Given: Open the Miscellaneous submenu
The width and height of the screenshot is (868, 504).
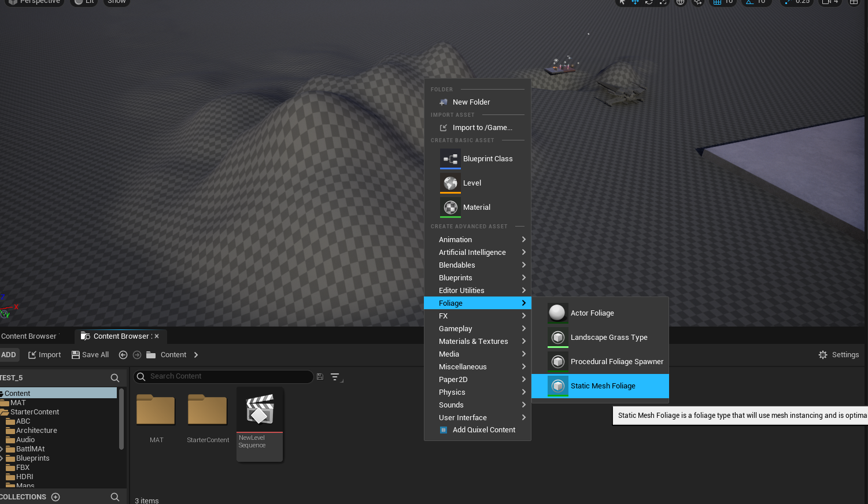Looking at the screenshot, I should (x=477, y=366).
